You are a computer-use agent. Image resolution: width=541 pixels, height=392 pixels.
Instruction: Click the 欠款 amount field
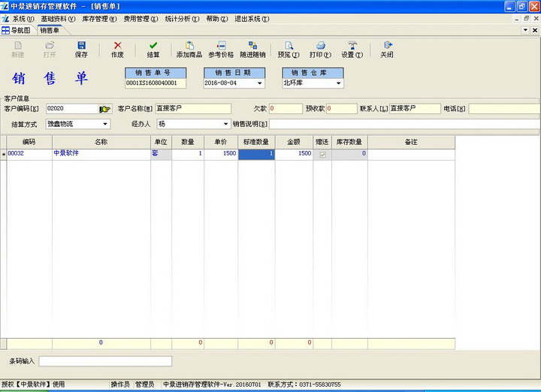coord(286,109)
